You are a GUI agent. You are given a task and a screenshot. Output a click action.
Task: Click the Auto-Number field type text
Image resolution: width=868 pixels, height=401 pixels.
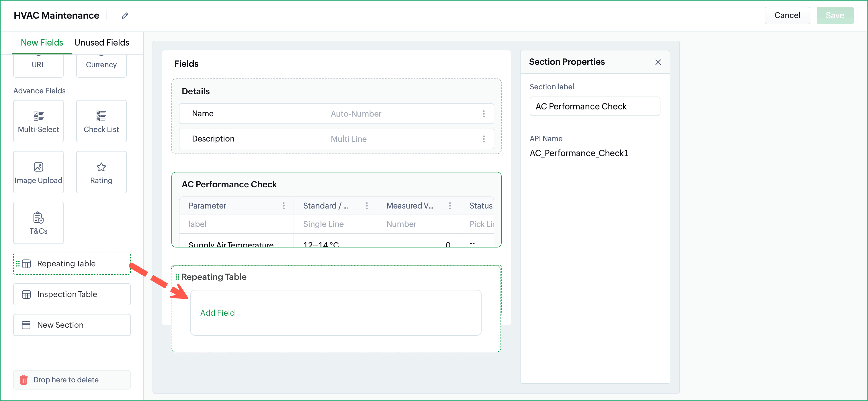point(356,114)
